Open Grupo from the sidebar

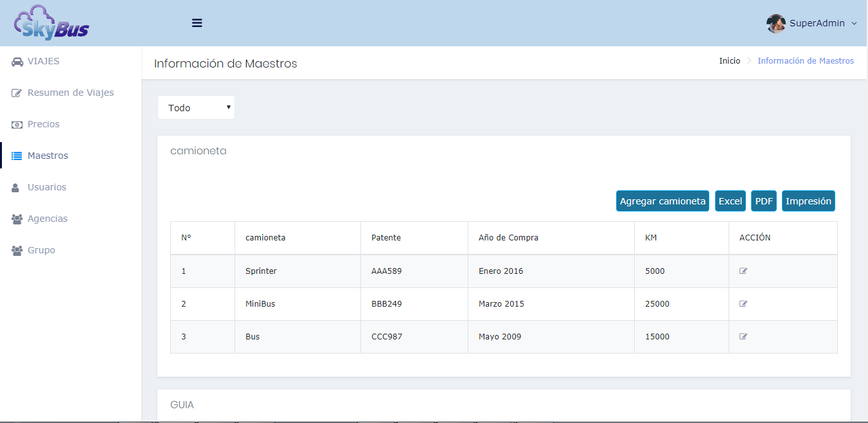(x=41, y=251)
